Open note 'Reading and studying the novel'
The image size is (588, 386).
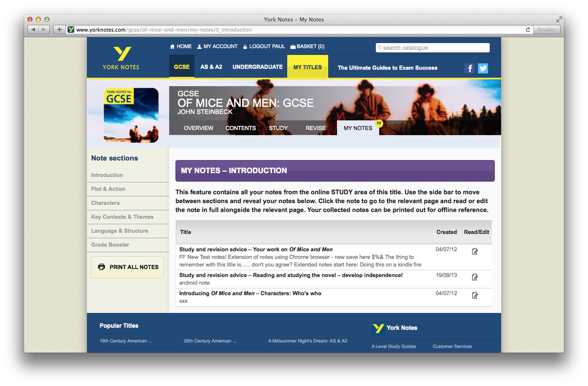tap(291, 275)
